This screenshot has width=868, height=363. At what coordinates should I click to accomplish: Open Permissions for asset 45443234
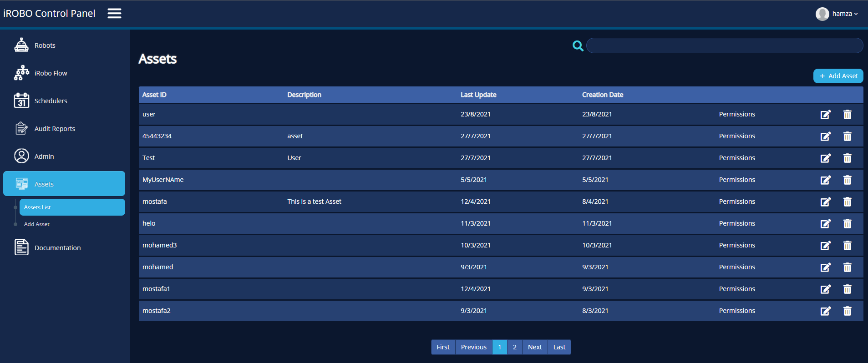click(x=736, y=136)
